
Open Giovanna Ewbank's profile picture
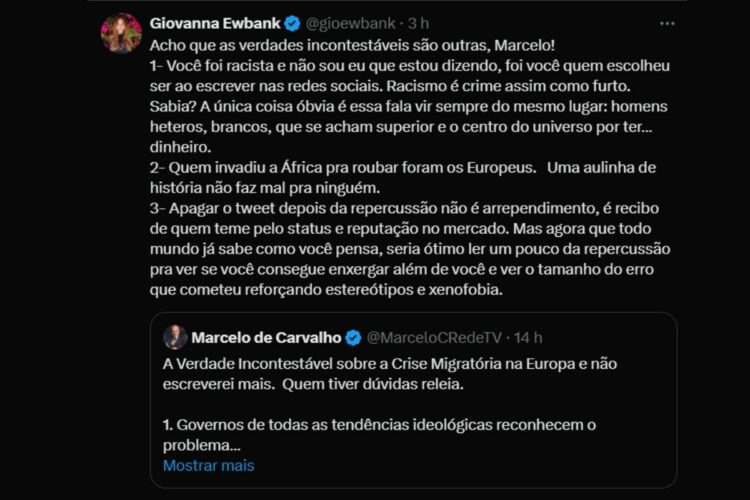coord(121,33)
